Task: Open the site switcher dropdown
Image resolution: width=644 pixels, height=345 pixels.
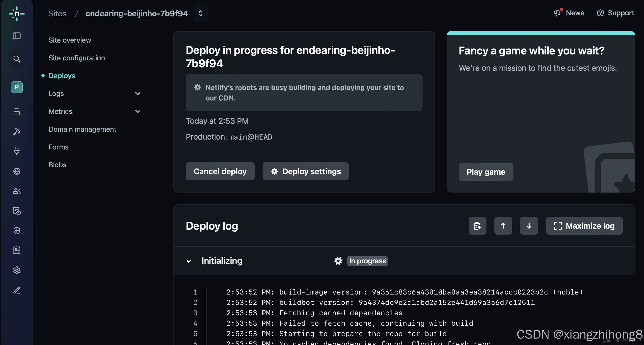Action: point(200,14)
